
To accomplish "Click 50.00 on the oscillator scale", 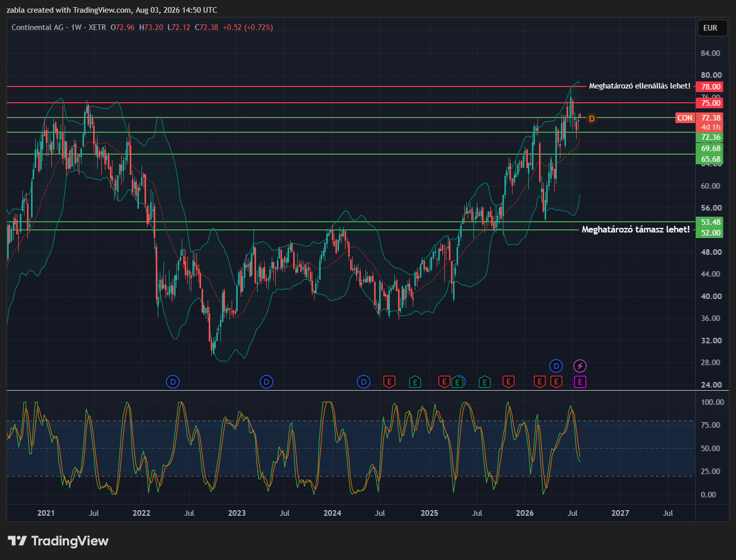I will click(x=711, y=448).
